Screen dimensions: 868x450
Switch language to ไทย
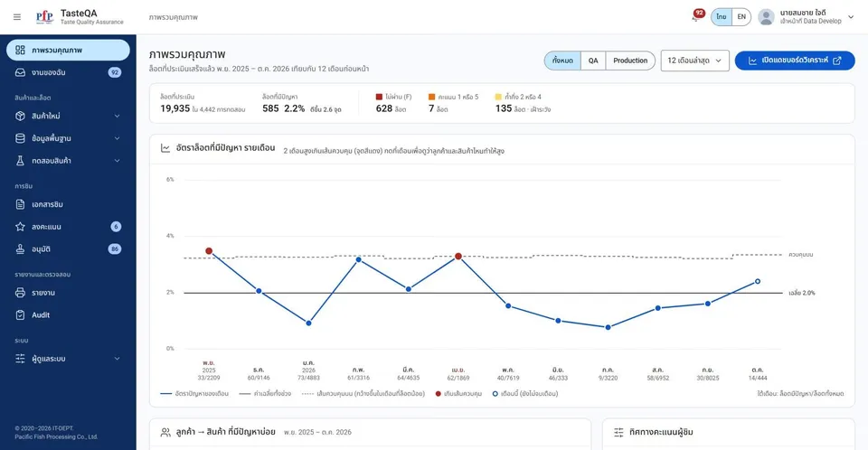coord(722,16)
